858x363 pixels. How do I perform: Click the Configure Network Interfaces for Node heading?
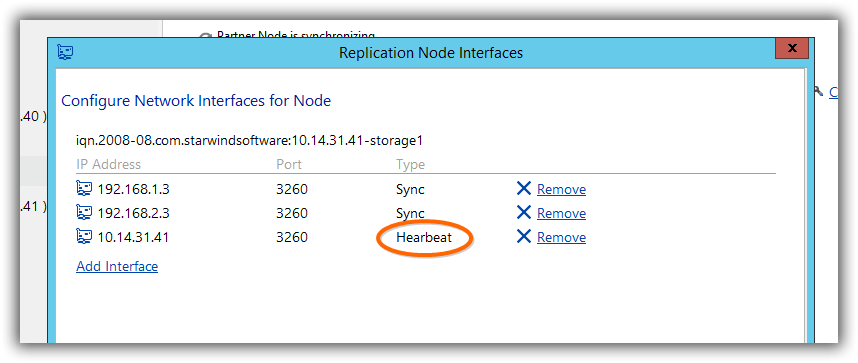(x=196, y=101)
